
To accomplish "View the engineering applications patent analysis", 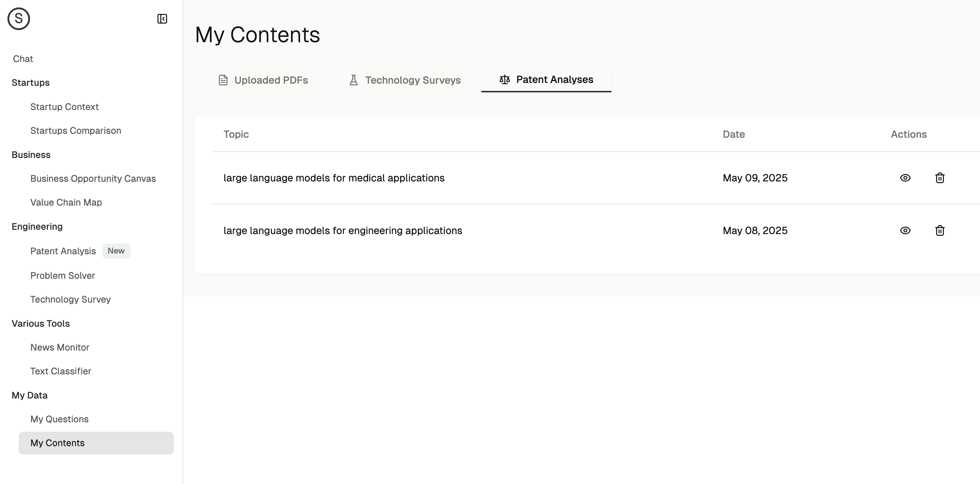I will pyautogui.click(x=905, y=230).
